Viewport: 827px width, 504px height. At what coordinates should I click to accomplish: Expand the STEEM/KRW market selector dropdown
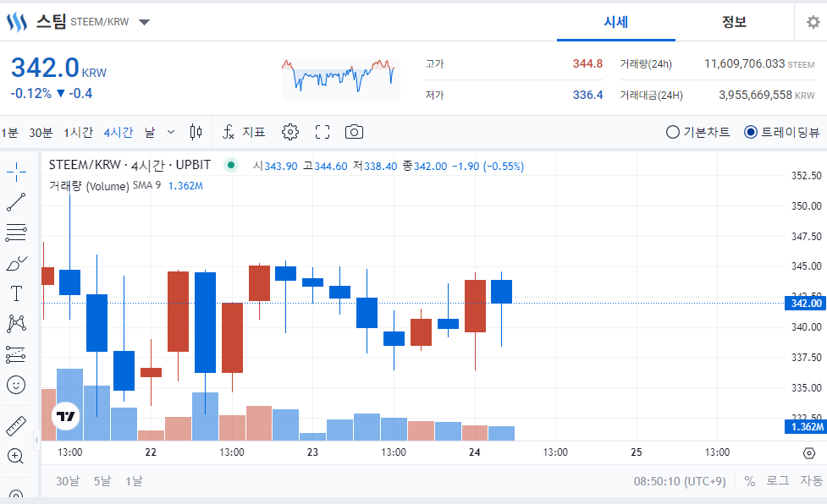click(145, 22)
